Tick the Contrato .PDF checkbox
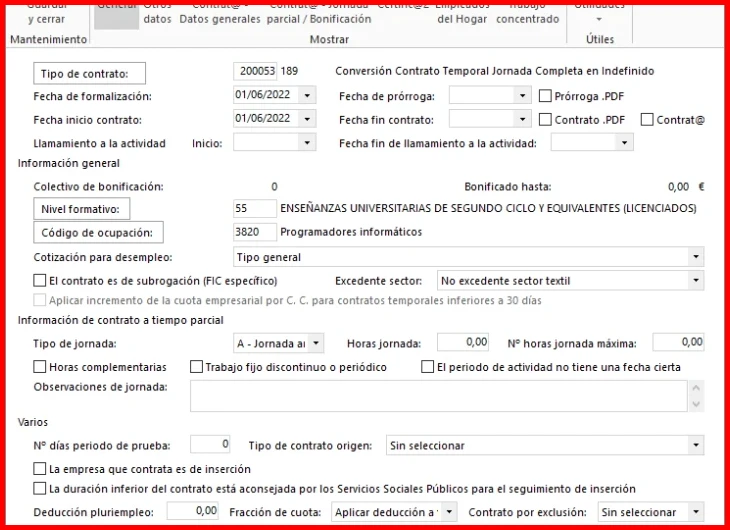Image resolution: width=730 pixels, height=530 pixels. [545, 120]
